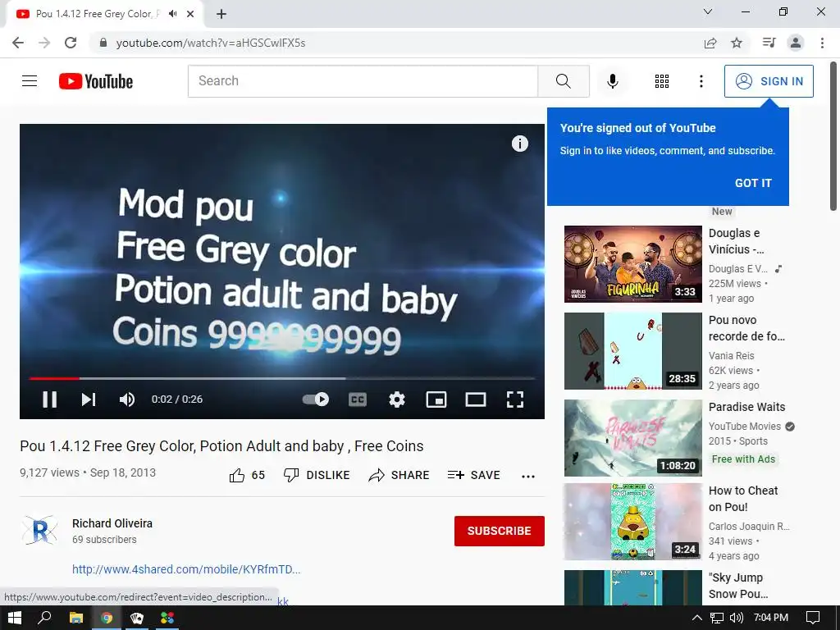Go forward in the browser
Image resolution: width=840 pixels, height=630 pixels.
pyautogui.click(x=44, y=43)
